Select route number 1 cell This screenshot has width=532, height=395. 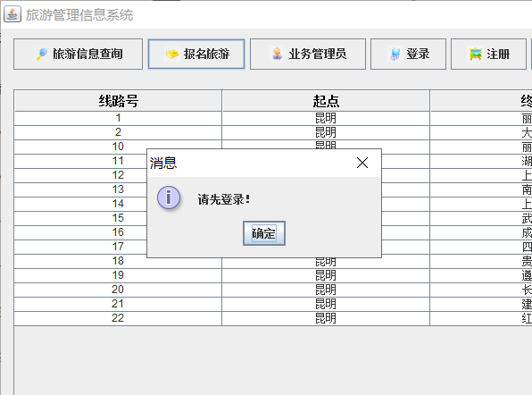[118, 118]
